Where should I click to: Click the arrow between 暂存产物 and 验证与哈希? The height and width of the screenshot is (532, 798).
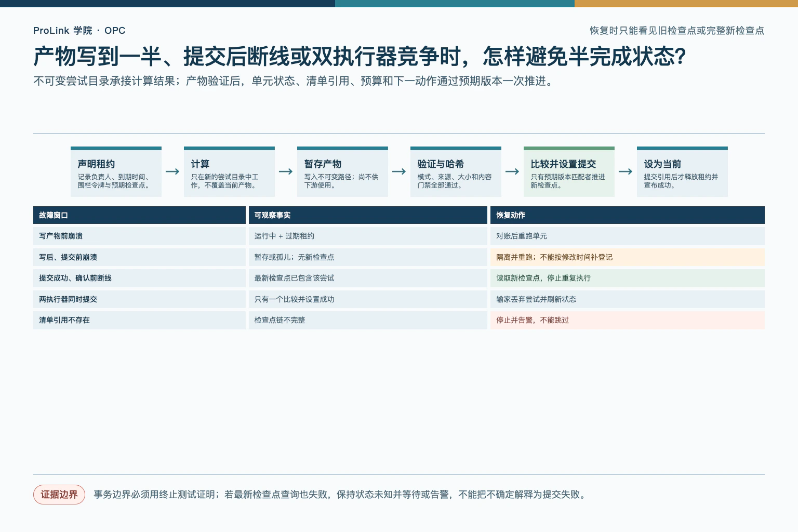click(399, 171)
